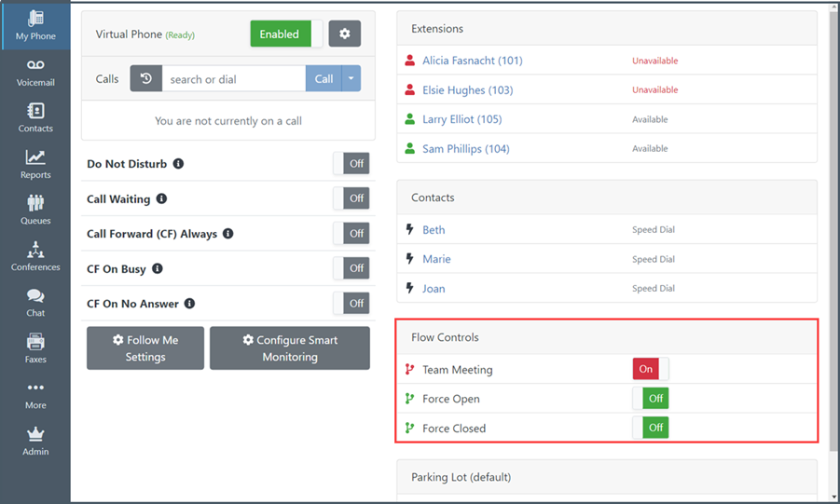
Task: Open the Faxes section
Action: 35,348
